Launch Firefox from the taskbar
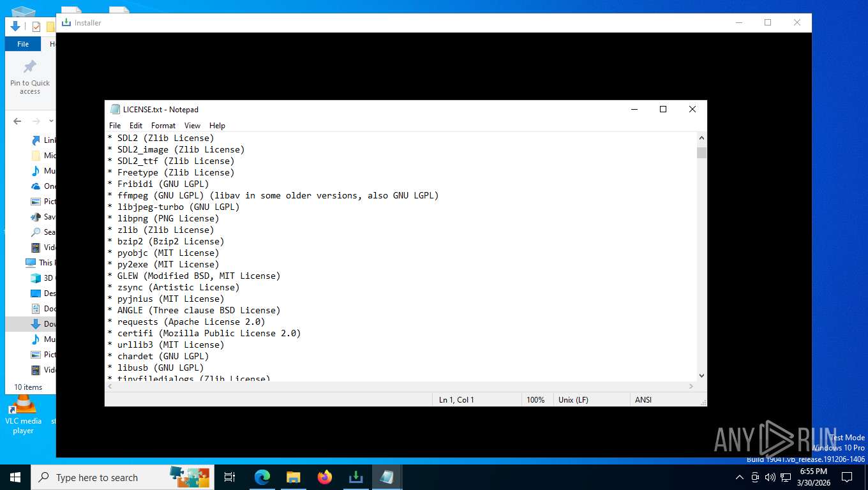 (325, 477)
